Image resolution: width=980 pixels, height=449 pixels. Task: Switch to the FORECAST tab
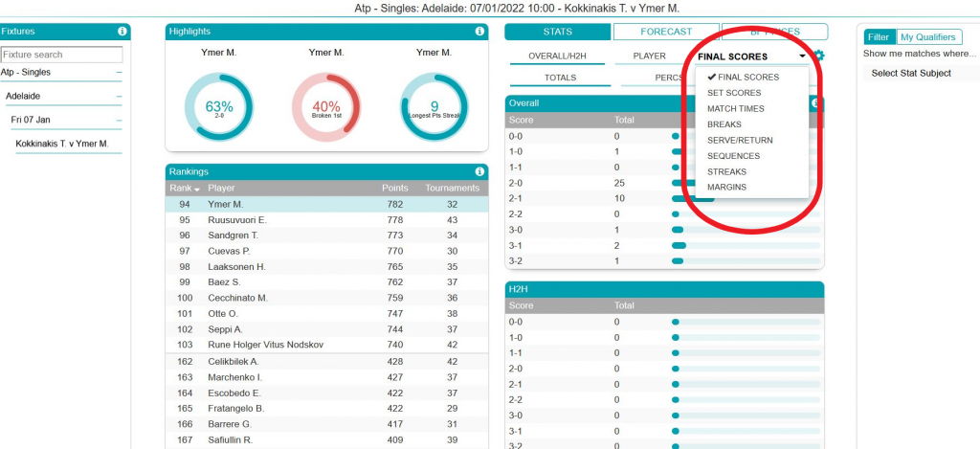tap(665, 32)
